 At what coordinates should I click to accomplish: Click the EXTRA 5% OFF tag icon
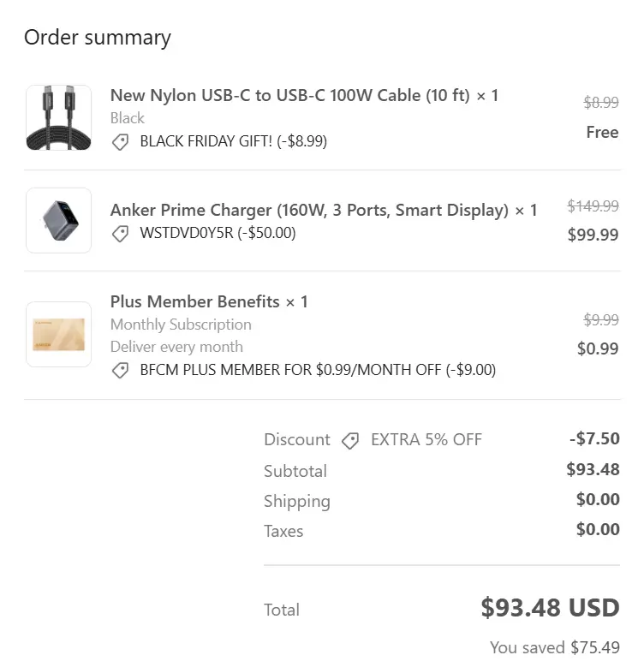point(350,440)
